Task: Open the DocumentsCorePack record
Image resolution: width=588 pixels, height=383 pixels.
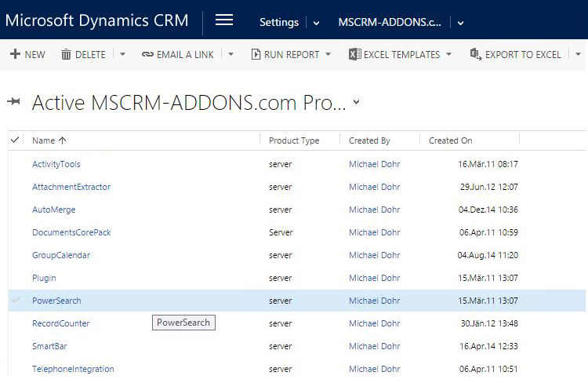Action: pyautogui.click(x=71, y=232)
